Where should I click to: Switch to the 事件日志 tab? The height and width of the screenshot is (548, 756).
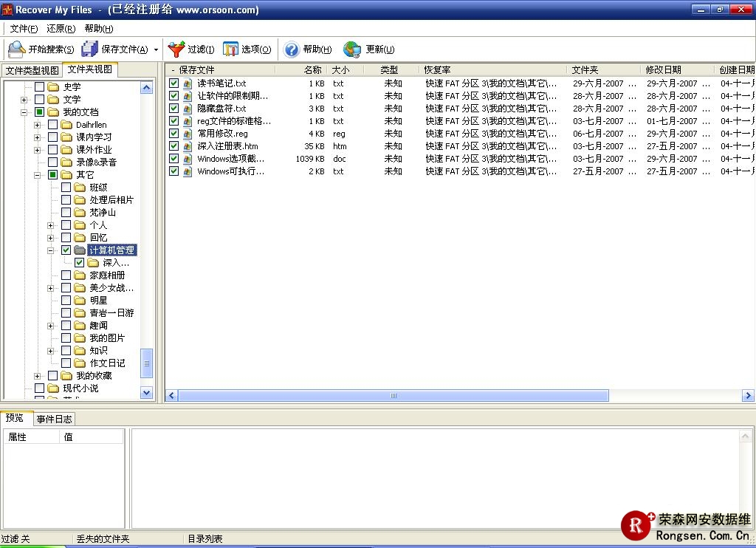(x=54, y=419)
